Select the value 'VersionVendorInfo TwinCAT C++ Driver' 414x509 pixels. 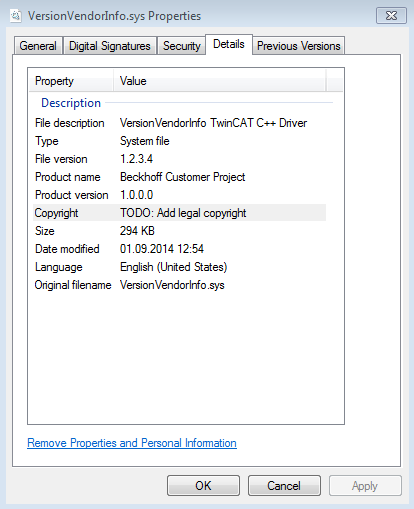[213, 123]
